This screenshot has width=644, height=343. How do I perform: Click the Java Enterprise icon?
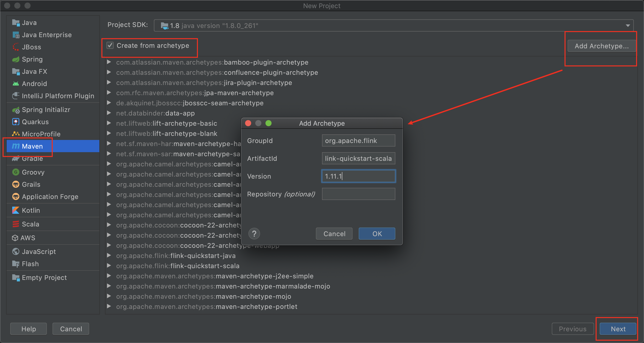click(x=16, y=35)
